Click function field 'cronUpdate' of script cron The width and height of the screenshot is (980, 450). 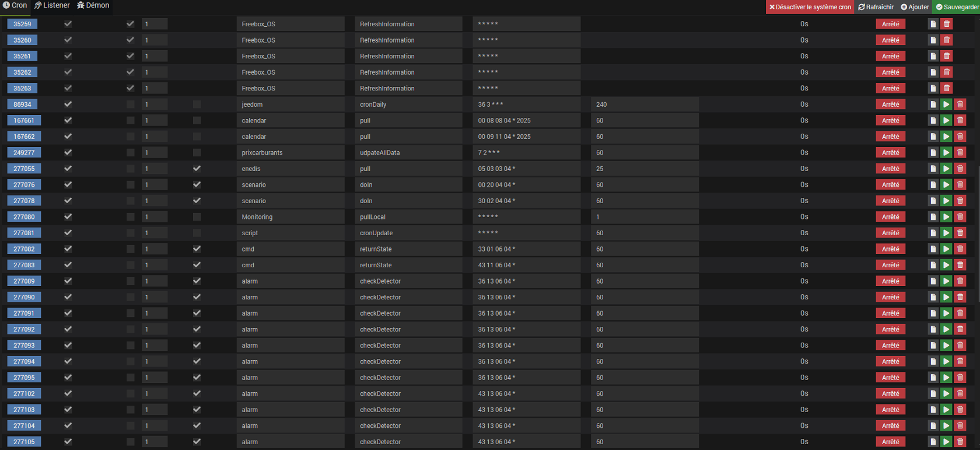[x=408, y=233]
